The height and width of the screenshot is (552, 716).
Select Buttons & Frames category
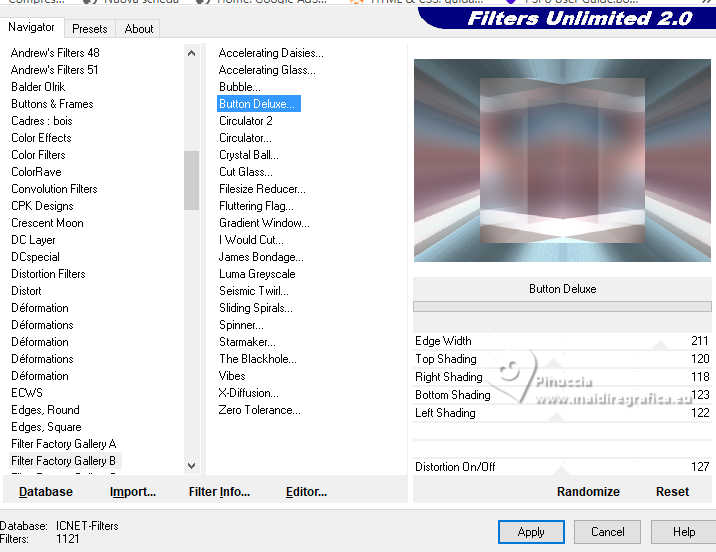click(52, 104)
